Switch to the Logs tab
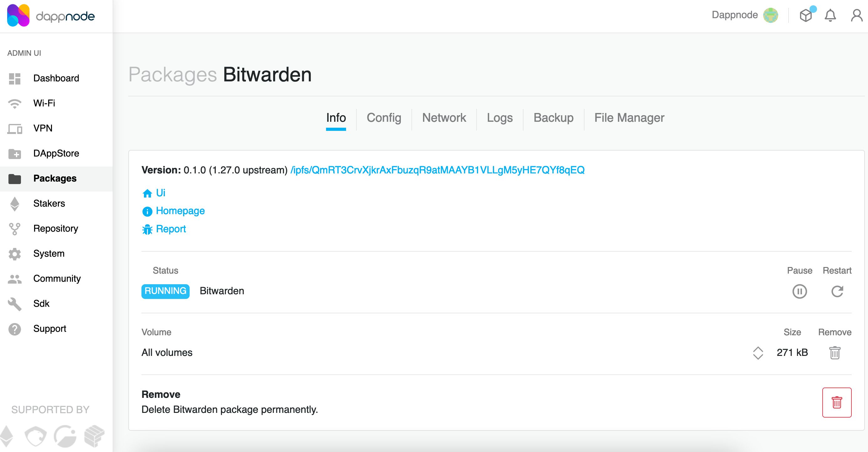Viewport: 868px width, 452px height. point(500,118)
